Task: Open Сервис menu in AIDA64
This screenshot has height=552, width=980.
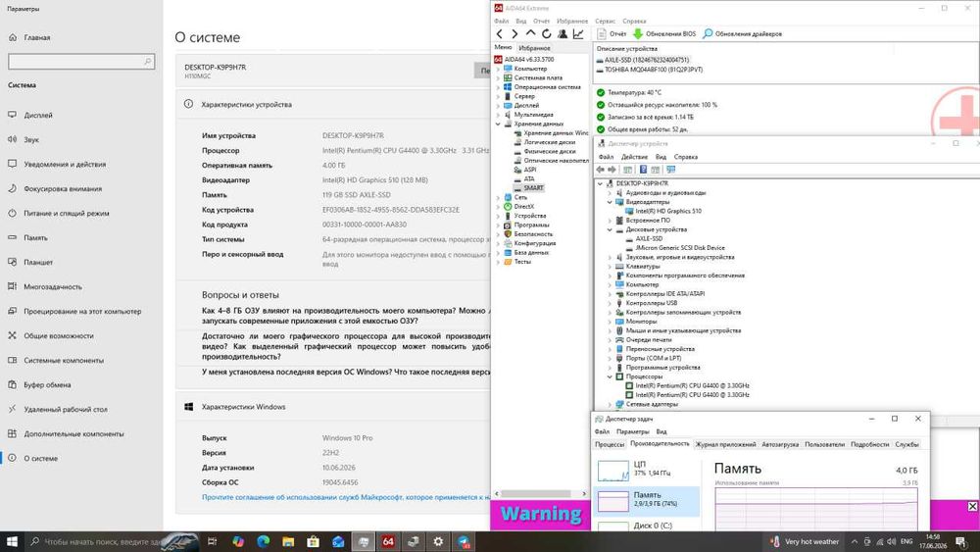Action: (605, 22)
